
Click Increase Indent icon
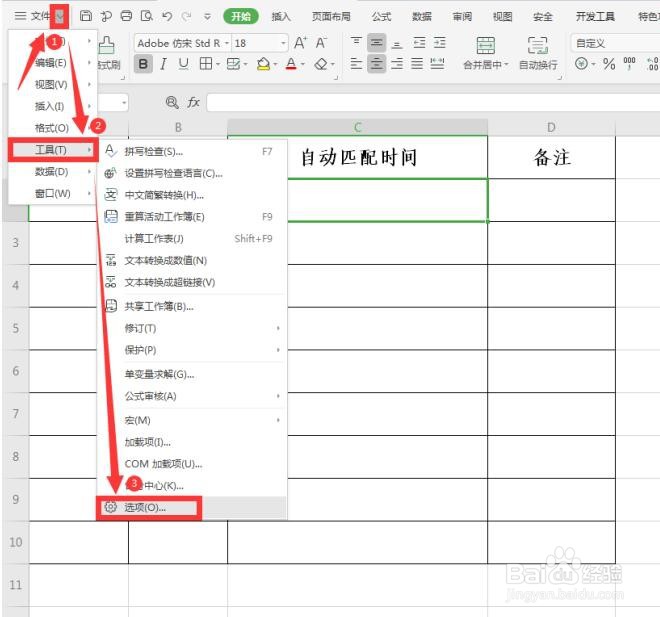(x=439, y=43)
